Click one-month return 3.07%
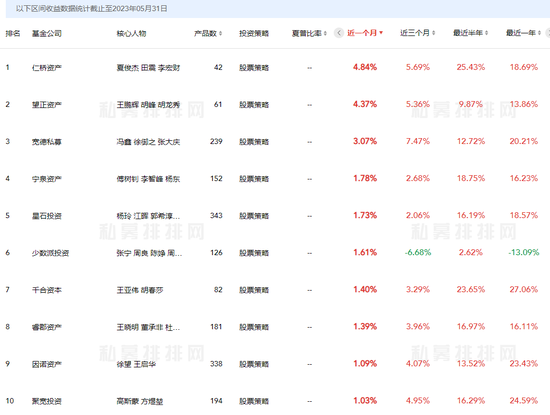The width and height of the screenshot is (550, 415). (365, 141)
